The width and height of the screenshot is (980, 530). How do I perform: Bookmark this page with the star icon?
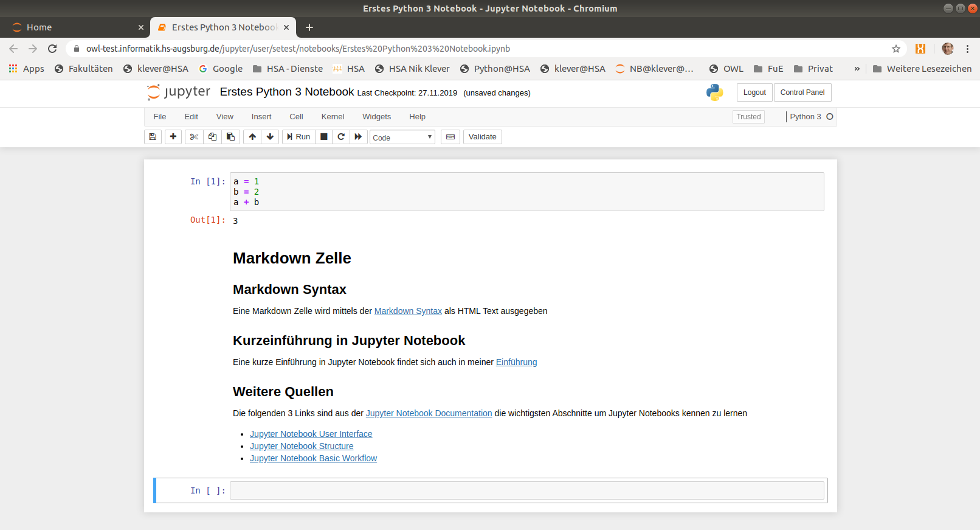(x=896, y=49)
